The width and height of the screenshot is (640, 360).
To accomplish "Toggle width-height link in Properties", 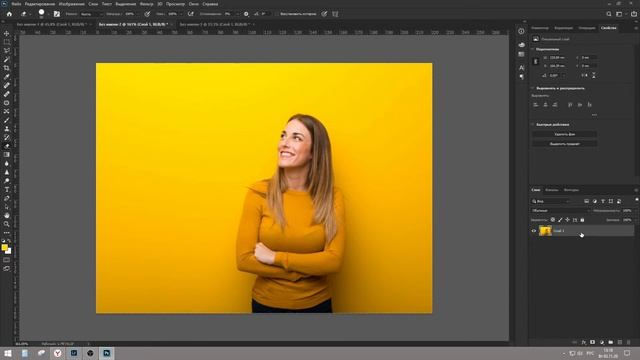I will 536,62.
